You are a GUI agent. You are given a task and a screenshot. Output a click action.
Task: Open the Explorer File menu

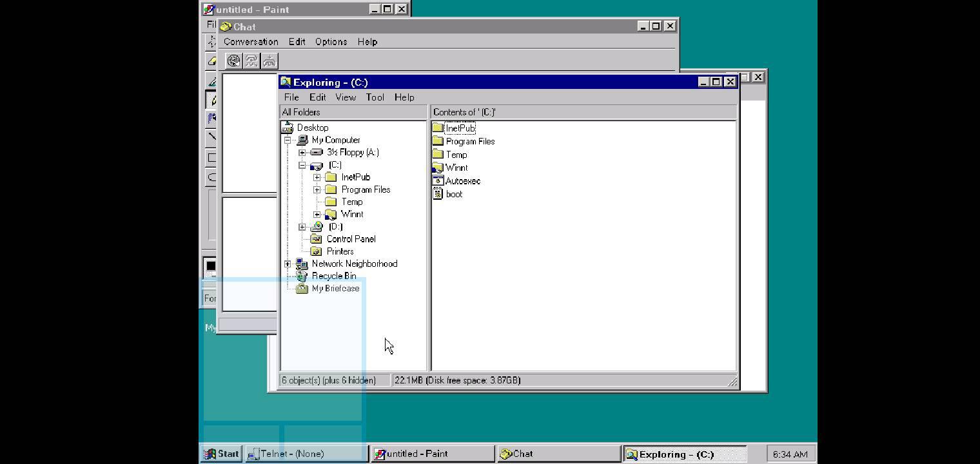tap(291, 97)
